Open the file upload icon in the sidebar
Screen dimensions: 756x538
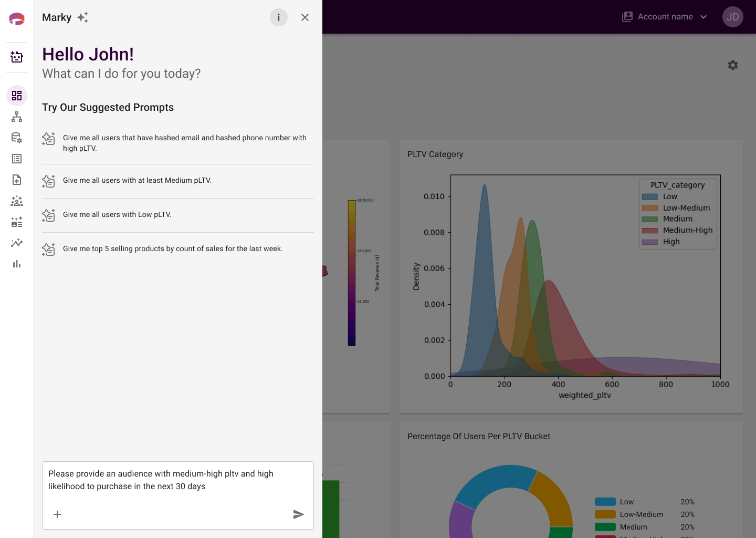(17, 180)
